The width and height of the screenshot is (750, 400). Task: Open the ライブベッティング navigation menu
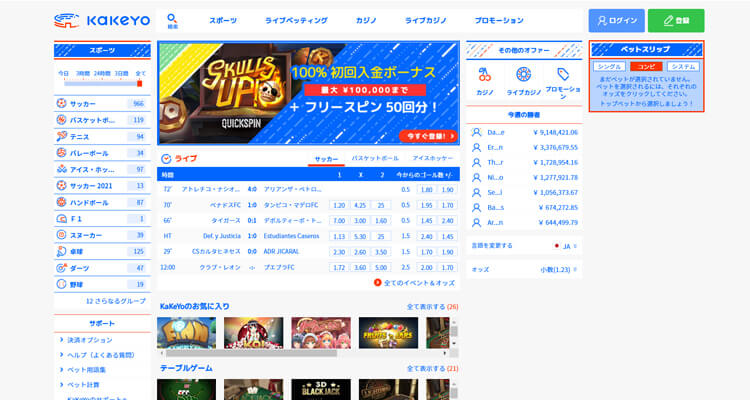[x=297, y=21]
